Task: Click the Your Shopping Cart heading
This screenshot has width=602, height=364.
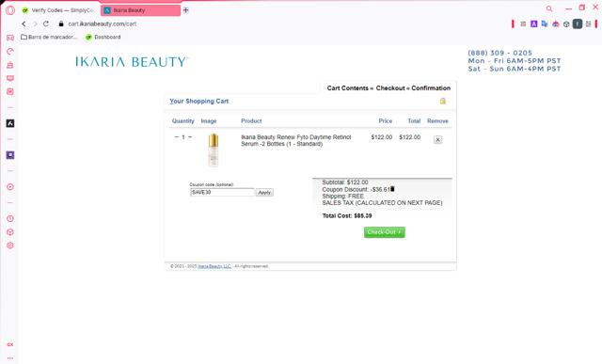Action: 198,102
